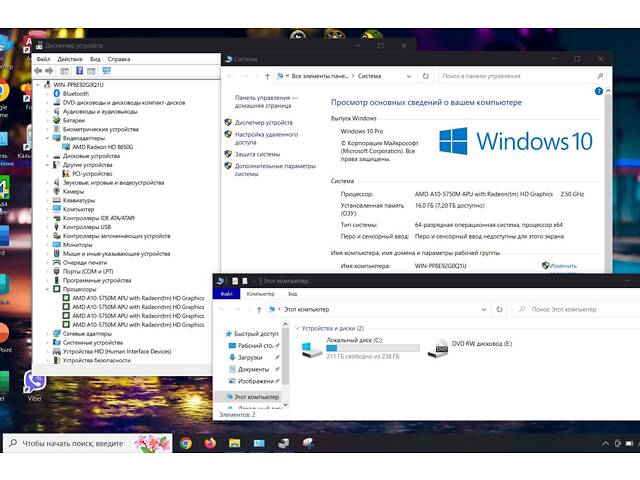The image size is (640, 480).
Task: Expand the Сетевые адаптеры node
Action: click(47, 333)
